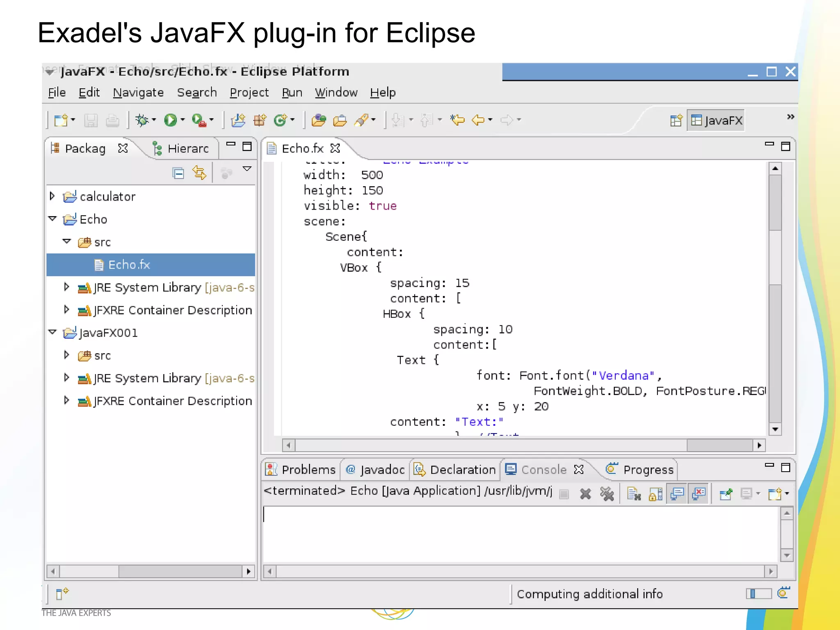Clear Console using the document-x icon
This screenshot has height=630, width=840.
pos(634,494)
